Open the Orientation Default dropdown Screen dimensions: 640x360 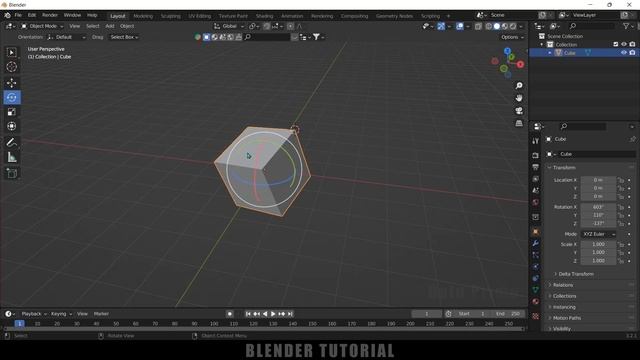pyautogui.click(x=67, y=37)
